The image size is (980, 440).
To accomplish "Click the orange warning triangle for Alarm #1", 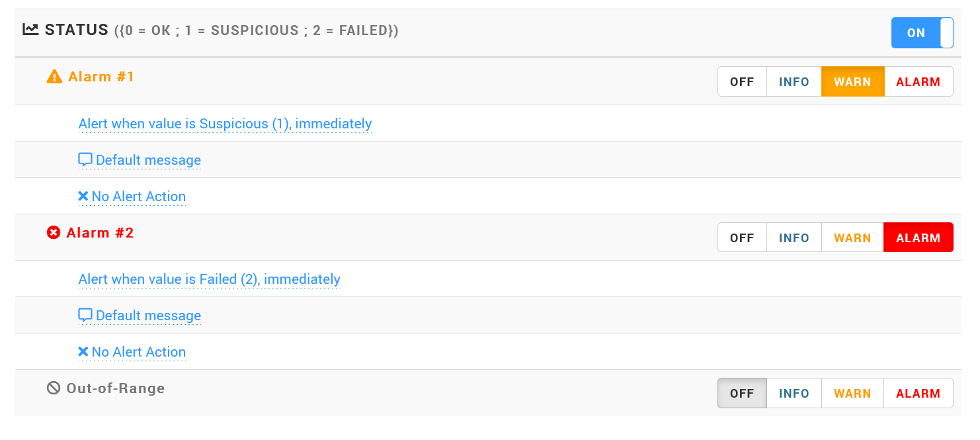I will coord(54,77).
